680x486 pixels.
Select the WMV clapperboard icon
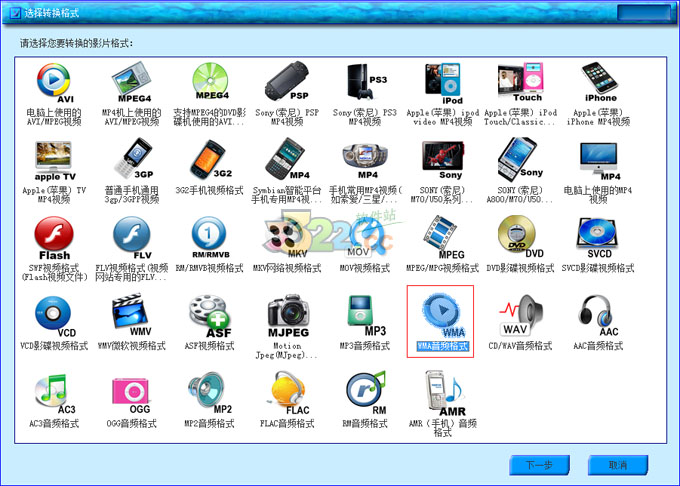[x=132, y=315]
